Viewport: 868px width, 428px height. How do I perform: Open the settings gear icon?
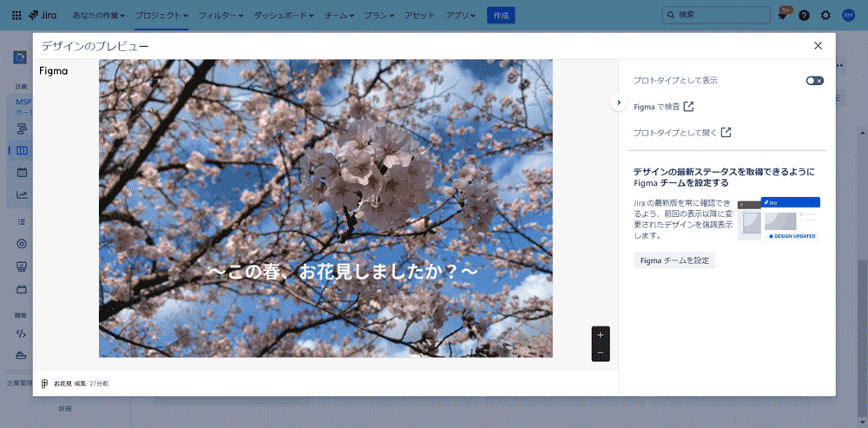825,16
